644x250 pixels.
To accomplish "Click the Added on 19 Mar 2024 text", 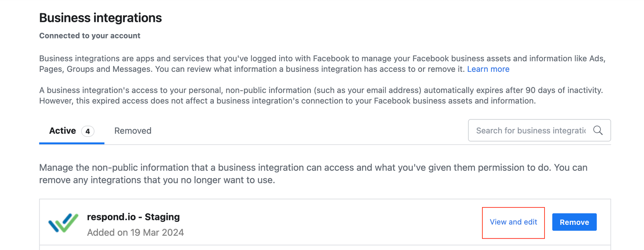I will click(x=135, y=232).
